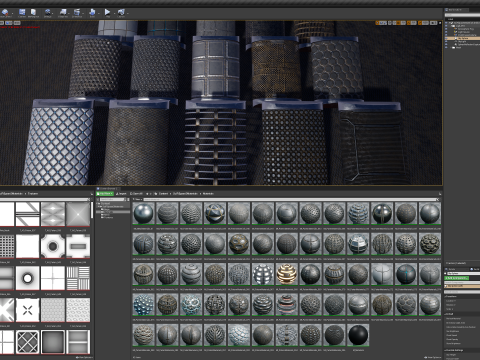Viewport: 480px width, 360px height.
Task: Toggle visibility of SphereReflectionCapture actor
Action: pos(446,44)
